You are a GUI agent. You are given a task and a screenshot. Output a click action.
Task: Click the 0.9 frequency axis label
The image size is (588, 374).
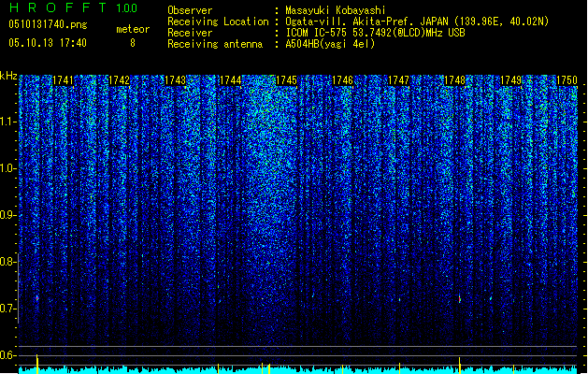[7, 215]
